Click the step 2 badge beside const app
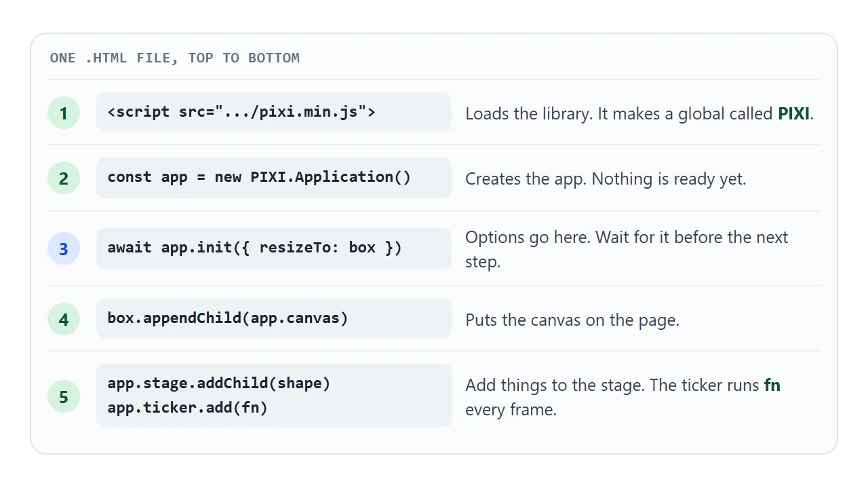 click(64, 178)
